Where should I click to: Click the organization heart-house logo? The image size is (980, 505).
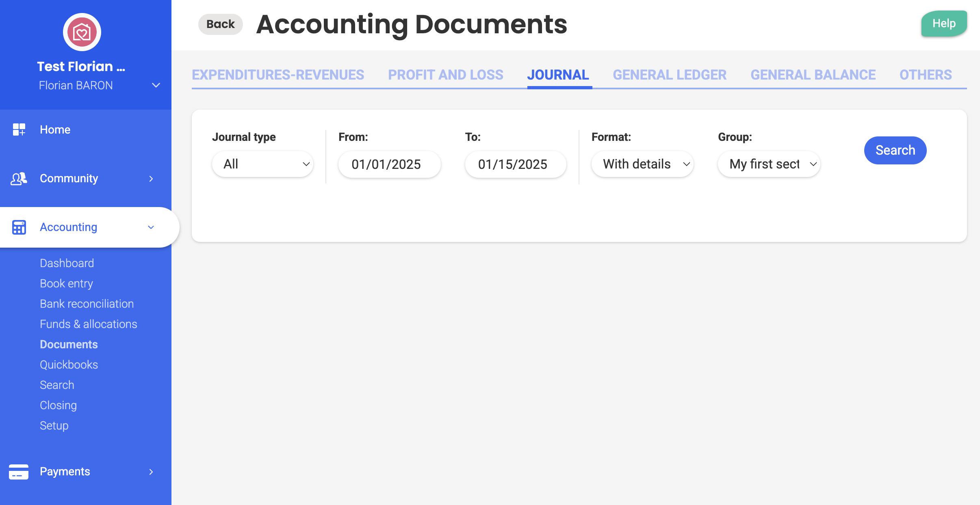tap(82, 32)
